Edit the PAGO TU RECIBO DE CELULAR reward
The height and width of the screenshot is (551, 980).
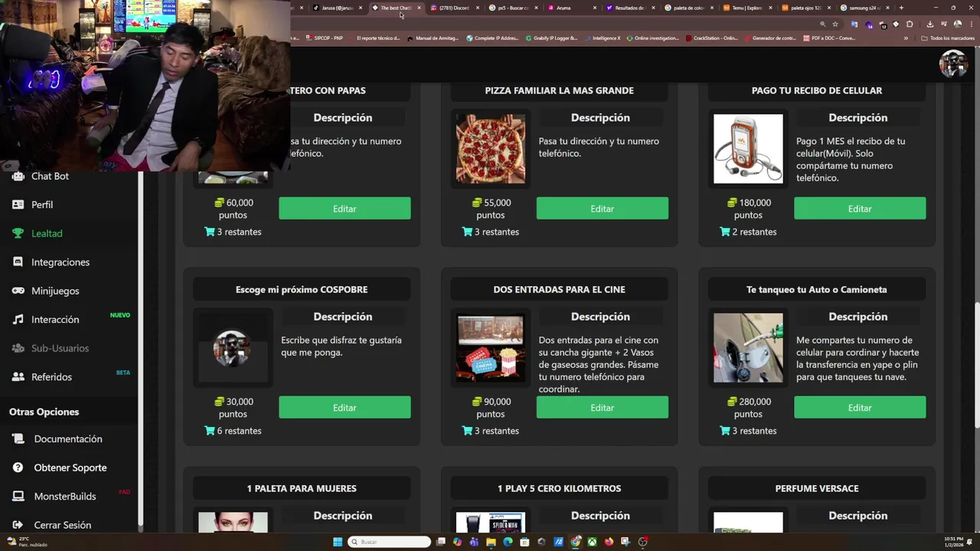(860, 208)
